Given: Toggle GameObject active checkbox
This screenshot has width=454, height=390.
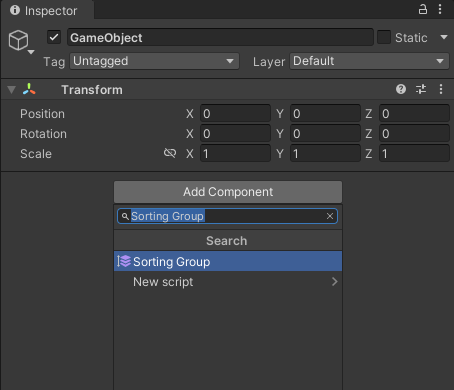Looking at the screenshot, I should coord(54,37).
